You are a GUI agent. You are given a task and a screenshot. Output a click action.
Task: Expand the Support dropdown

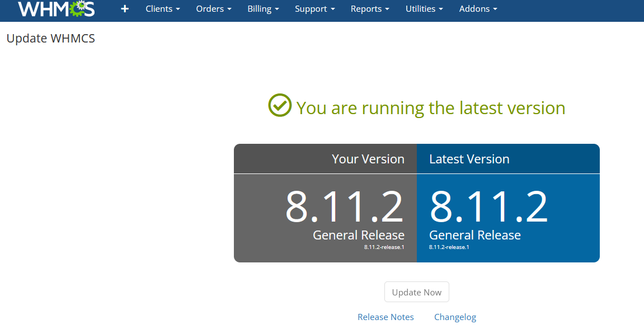[x=314, y=8]
